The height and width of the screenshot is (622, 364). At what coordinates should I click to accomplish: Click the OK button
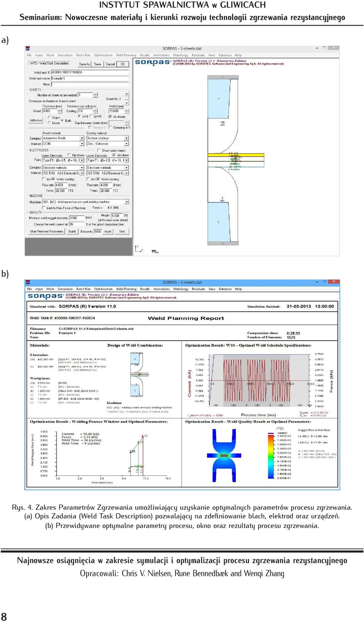coord(123,64)
